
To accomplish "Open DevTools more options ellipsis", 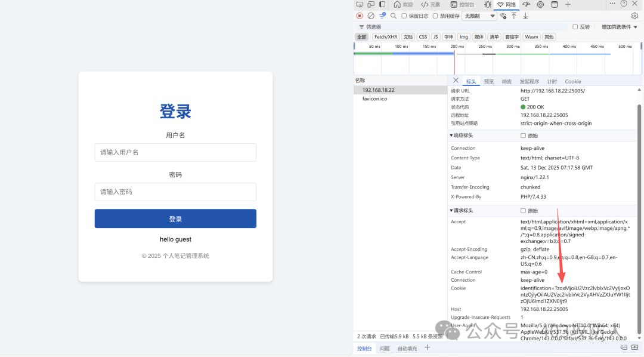I will click(612, 4).
